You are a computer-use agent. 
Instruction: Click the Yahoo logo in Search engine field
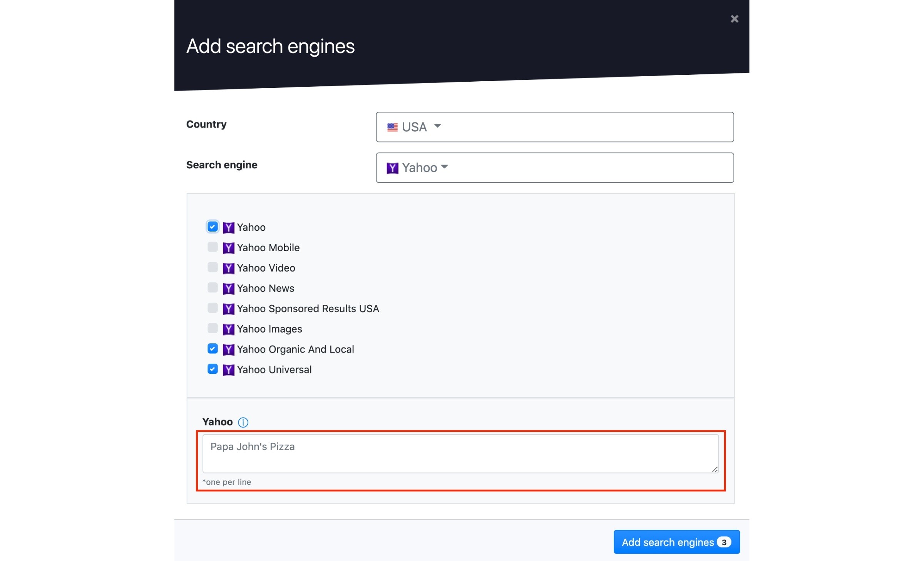click(392, 168)
